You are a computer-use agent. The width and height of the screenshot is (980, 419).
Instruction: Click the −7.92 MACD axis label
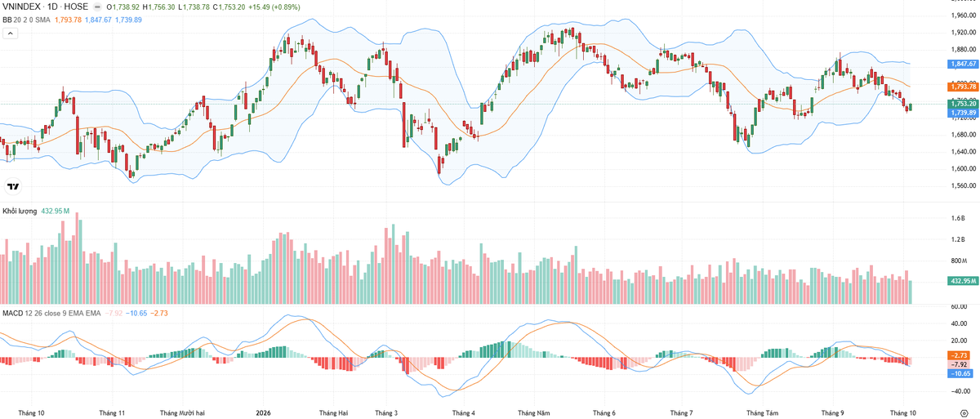pyautogui.click(x=960, y=364)
